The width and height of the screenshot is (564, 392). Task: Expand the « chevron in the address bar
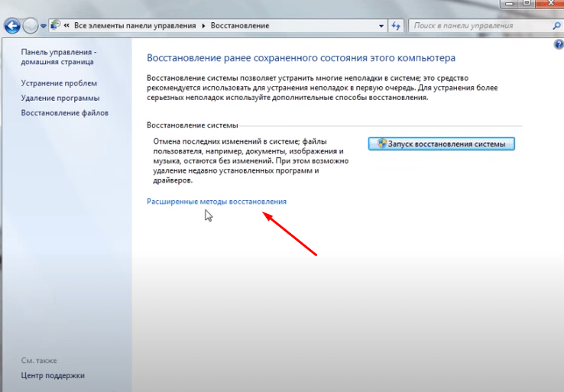pos(68,25)
